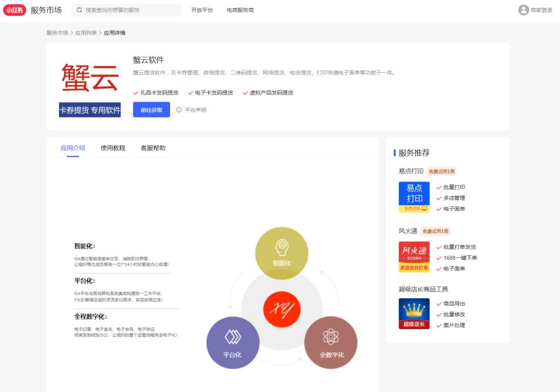Go to 应用列表 breadcrumb
The image size is (560, 392).
click(86, 33)
